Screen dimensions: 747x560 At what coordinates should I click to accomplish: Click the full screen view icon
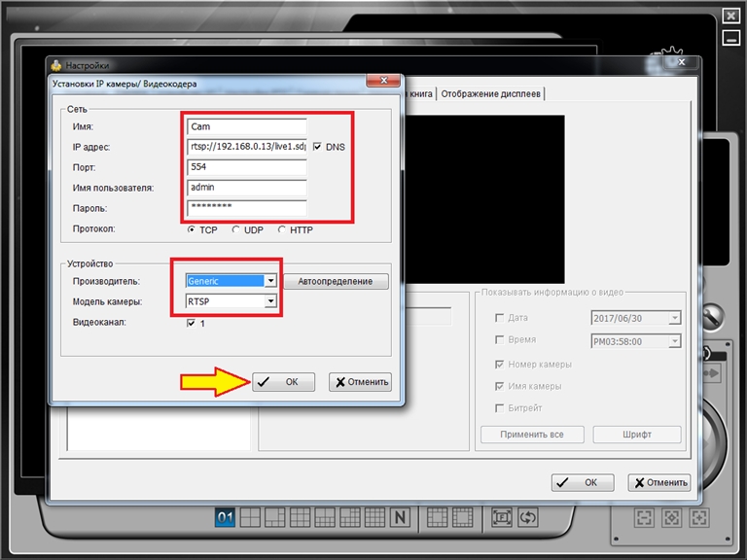click(x=502, y=518)
